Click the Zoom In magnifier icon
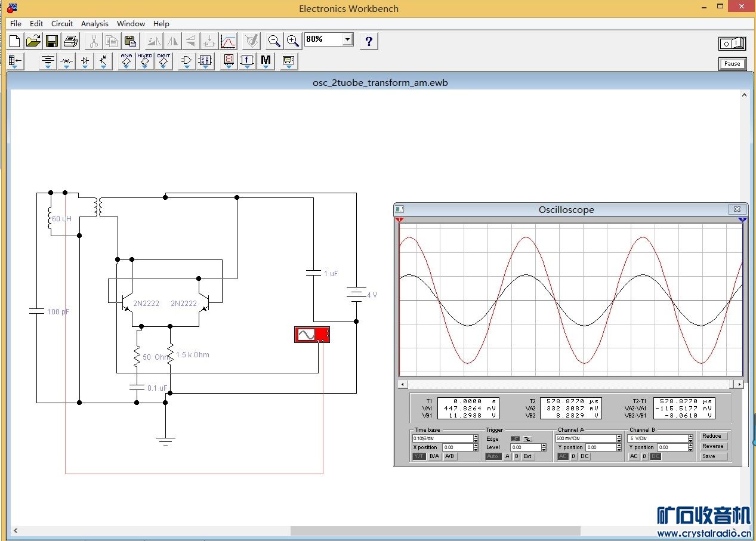This screenshot has width=756, height=541. pos(292,41)
